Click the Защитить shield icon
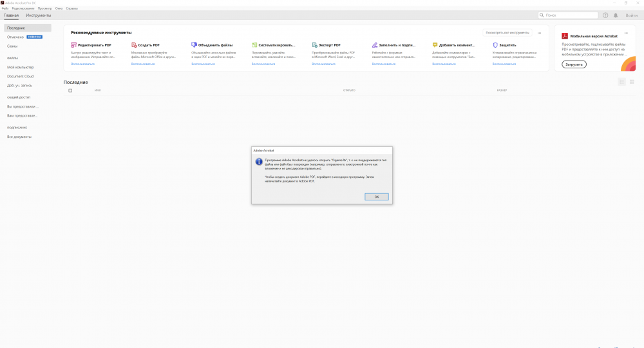 coord(495,44)
